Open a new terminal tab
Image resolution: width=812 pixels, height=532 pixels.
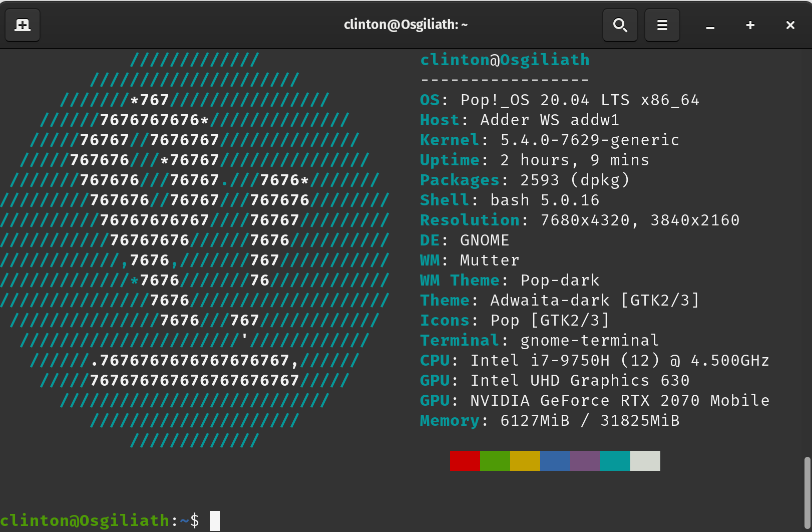[x=22, y=25]
